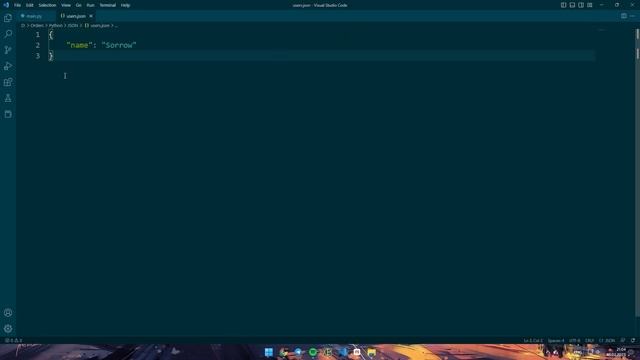Toggle the Secondary Side Bar layout button
The height and width of the screenshot is (360, 640).
[x=581, y=5]
